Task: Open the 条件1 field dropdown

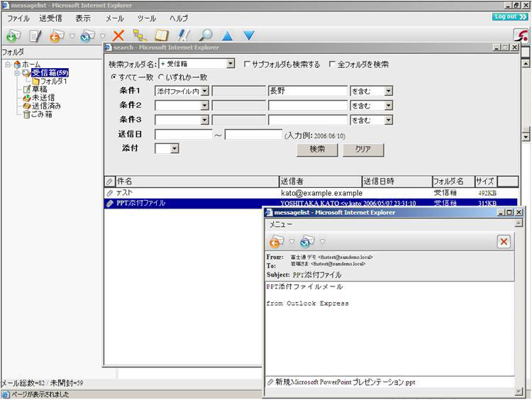Action: 204,91
